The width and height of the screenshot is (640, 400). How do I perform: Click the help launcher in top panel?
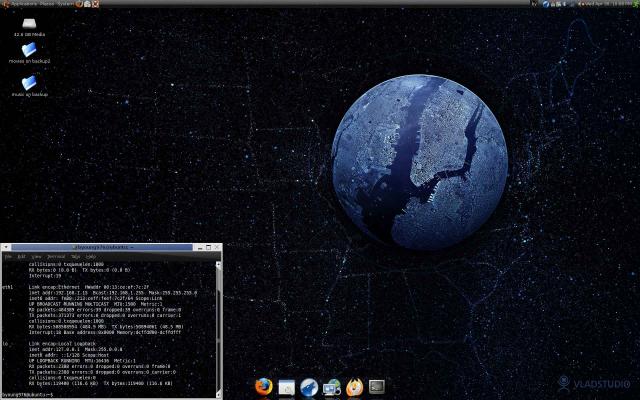95,4
